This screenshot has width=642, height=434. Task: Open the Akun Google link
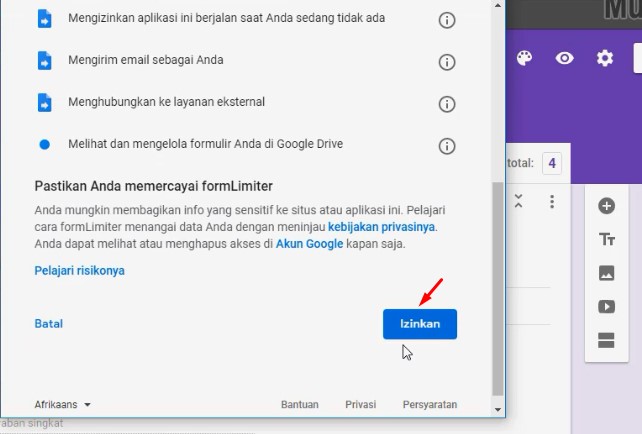pyautogui.click(x=309, y=244)
